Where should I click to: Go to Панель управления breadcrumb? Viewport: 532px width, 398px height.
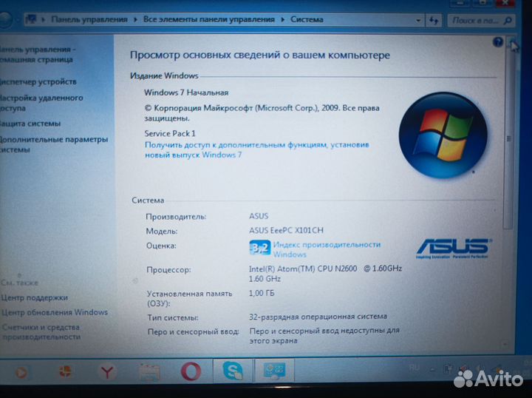tap(89, 19)
